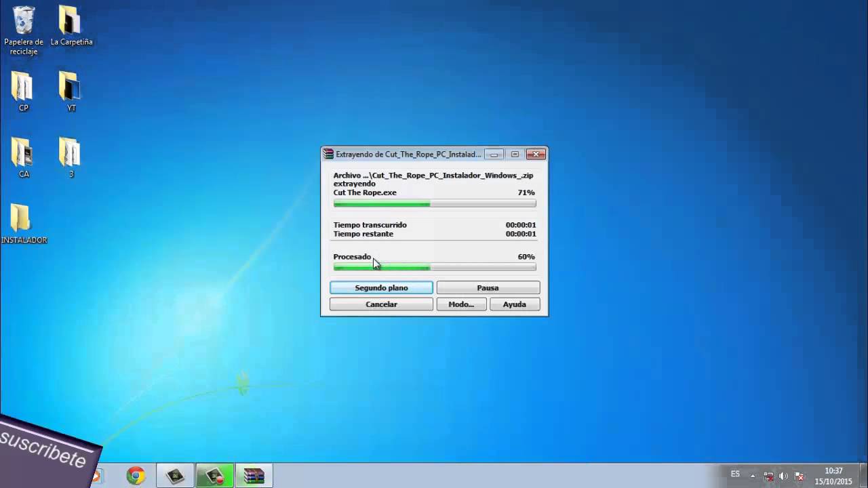Image resolution: width=868 pixels, height=488 pixels.
Task: Click the Cancelar button
Action: (381, 304)
